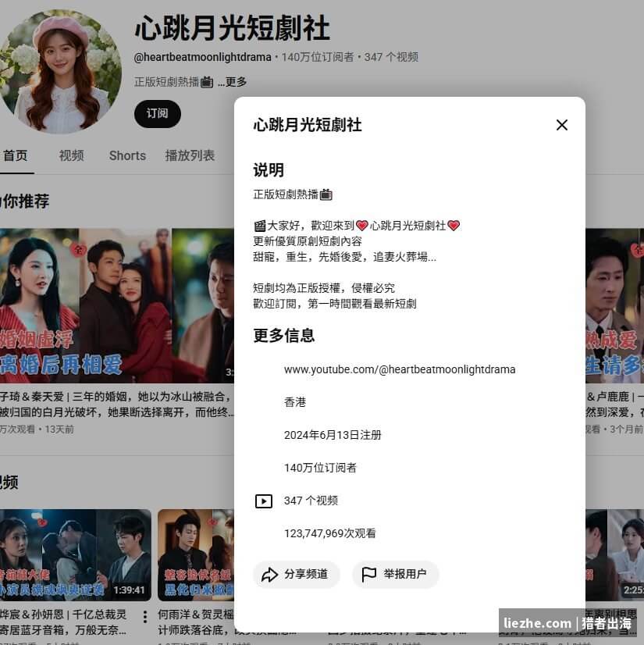Open the Shorts tab
The image size is (644, 645).
[127, 155]
